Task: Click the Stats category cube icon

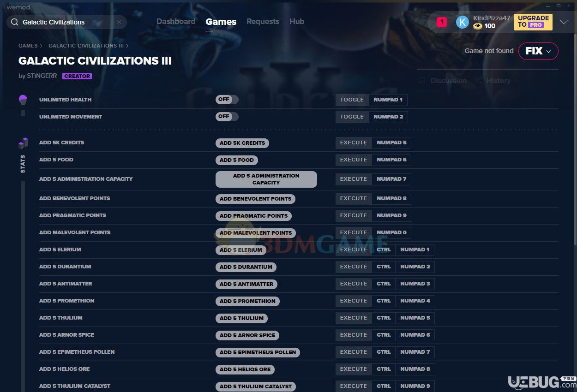Action: [23, 143]
